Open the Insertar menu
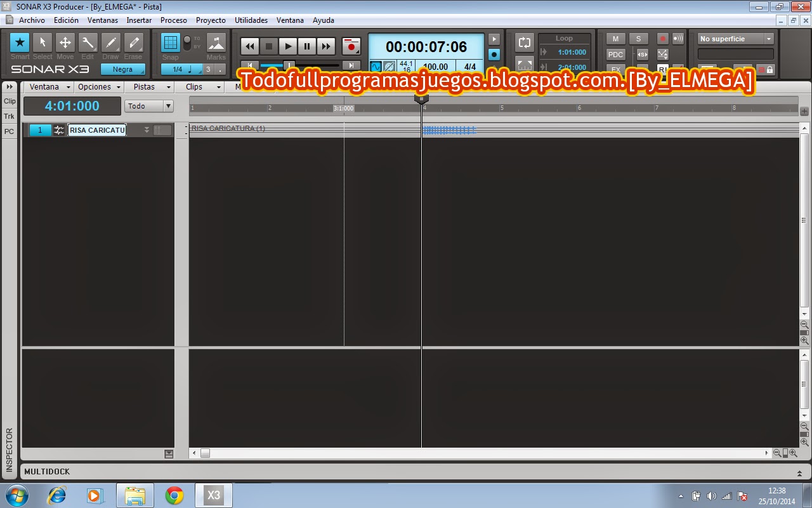 click(139, 20)
